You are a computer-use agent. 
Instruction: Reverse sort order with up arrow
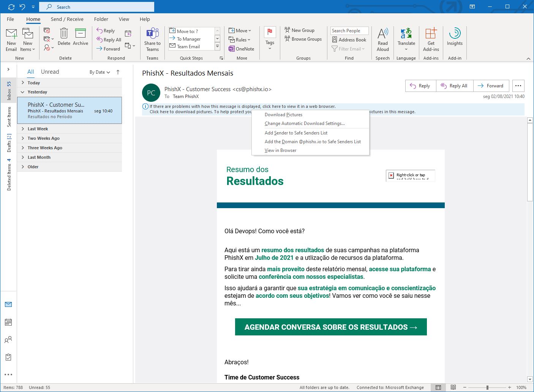click(118, 72)
